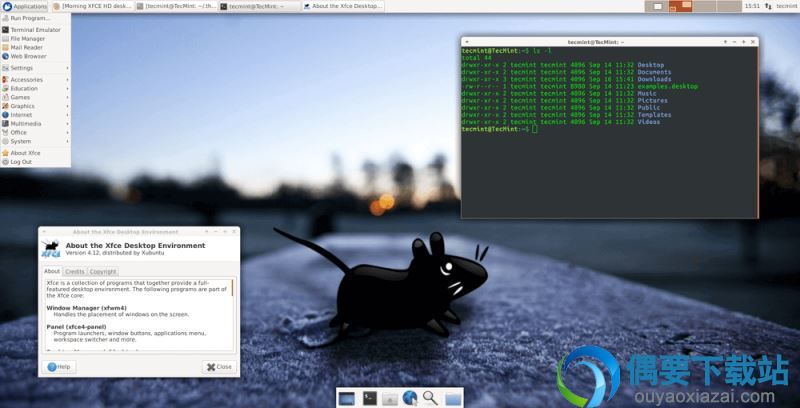Select About Xfce in the Applications menu
This screenshot has width=800, height=408.
35,153
